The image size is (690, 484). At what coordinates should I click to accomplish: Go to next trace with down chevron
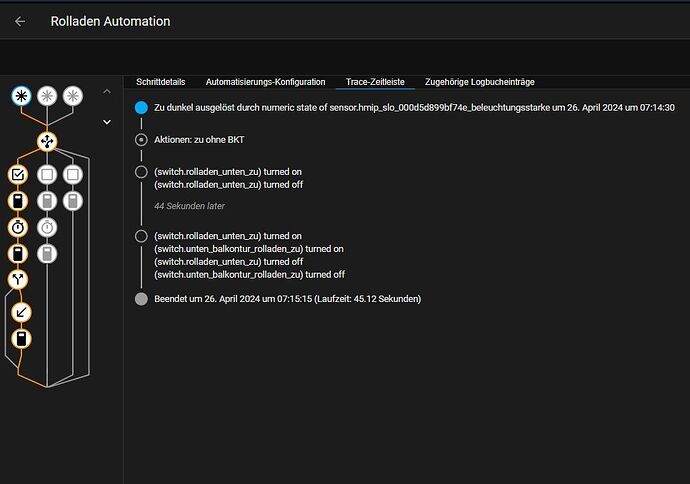point(107,122)
